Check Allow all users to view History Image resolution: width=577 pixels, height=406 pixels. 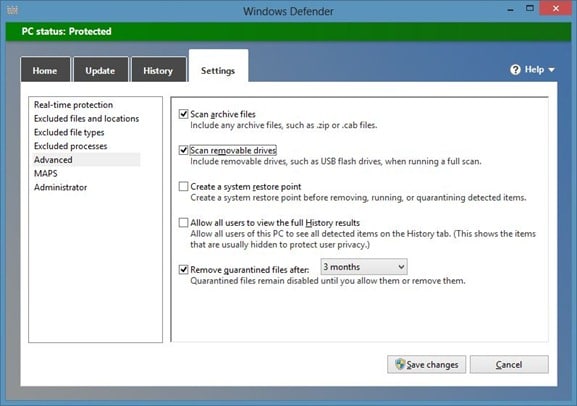(183, 222)
